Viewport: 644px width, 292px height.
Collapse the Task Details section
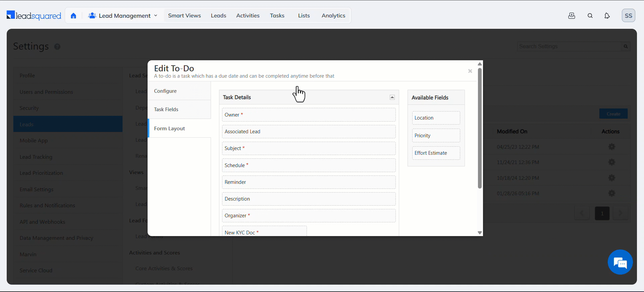coord(392,97)
